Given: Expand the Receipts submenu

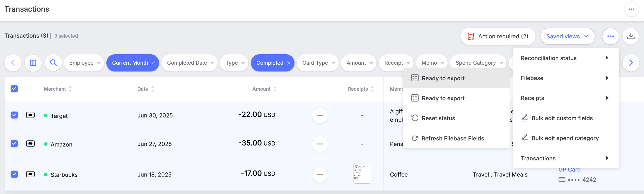Looking at the screenshot, I should click(566, 98).
